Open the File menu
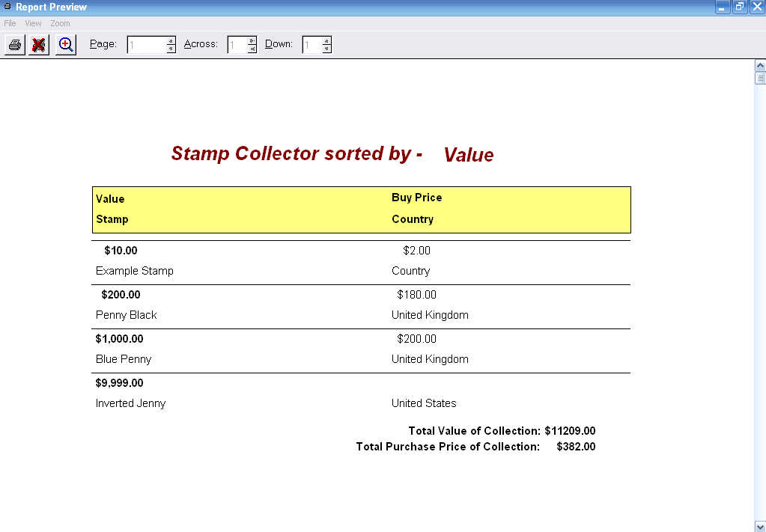 click(x=10, y=23)
